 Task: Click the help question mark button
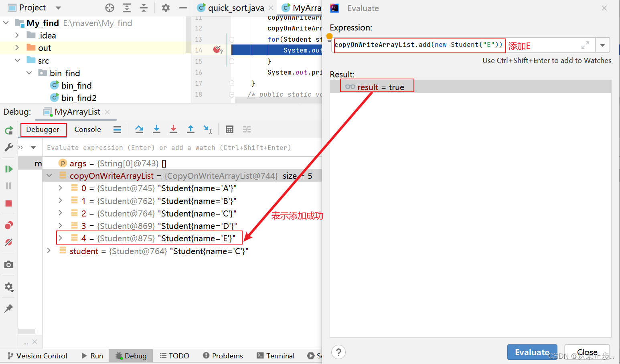[x=338, y=352]
